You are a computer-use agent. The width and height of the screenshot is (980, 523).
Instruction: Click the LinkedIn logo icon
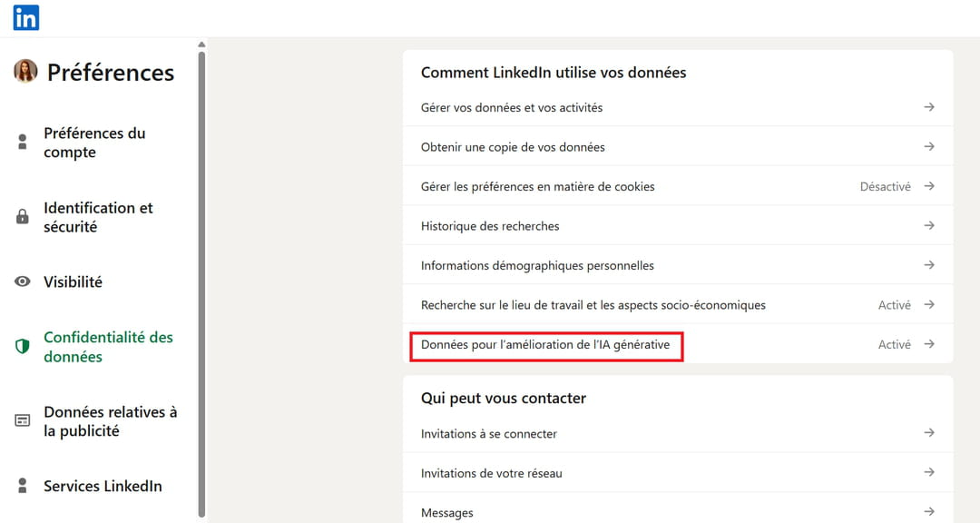[25, 17]
